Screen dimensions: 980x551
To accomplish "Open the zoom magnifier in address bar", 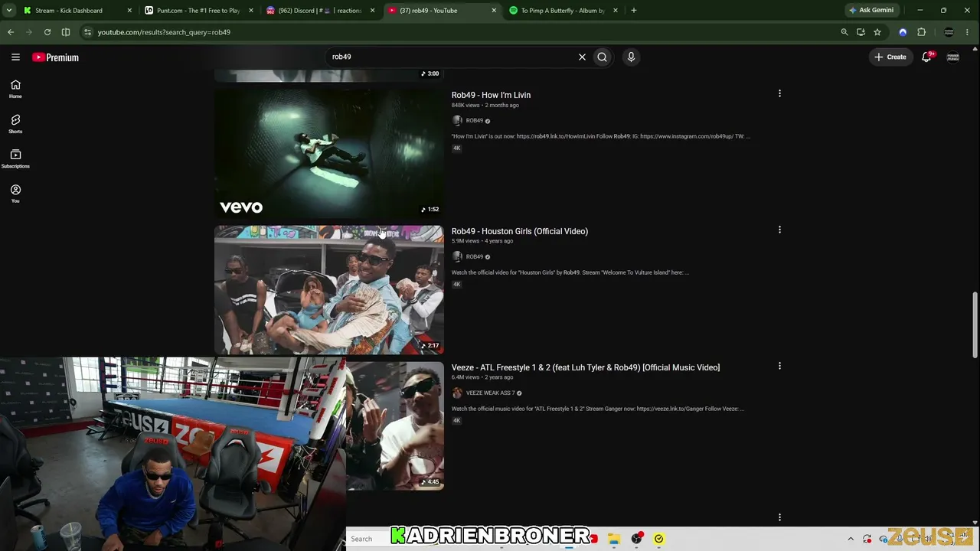I will pos(844,32).
